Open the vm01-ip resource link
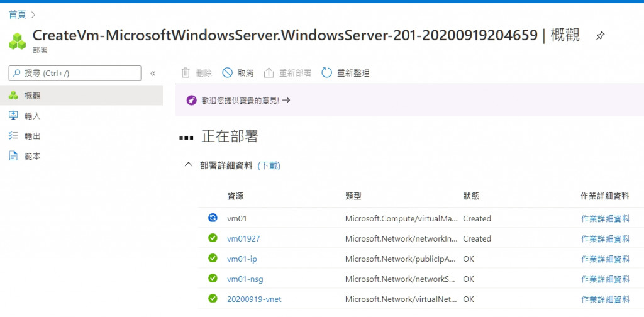644x317 pixels. click(242, 259)
